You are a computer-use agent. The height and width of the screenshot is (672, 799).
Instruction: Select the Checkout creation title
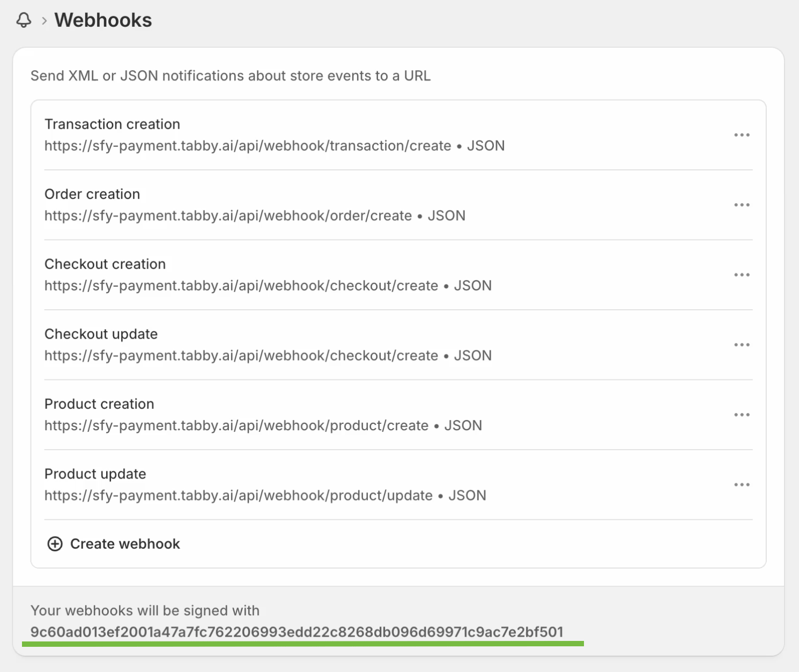pyautogui.click(x=105, y=264)
